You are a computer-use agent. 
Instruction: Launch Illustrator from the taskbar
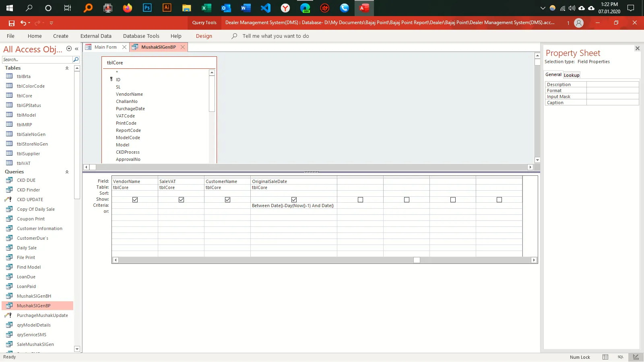coord(167,8)
